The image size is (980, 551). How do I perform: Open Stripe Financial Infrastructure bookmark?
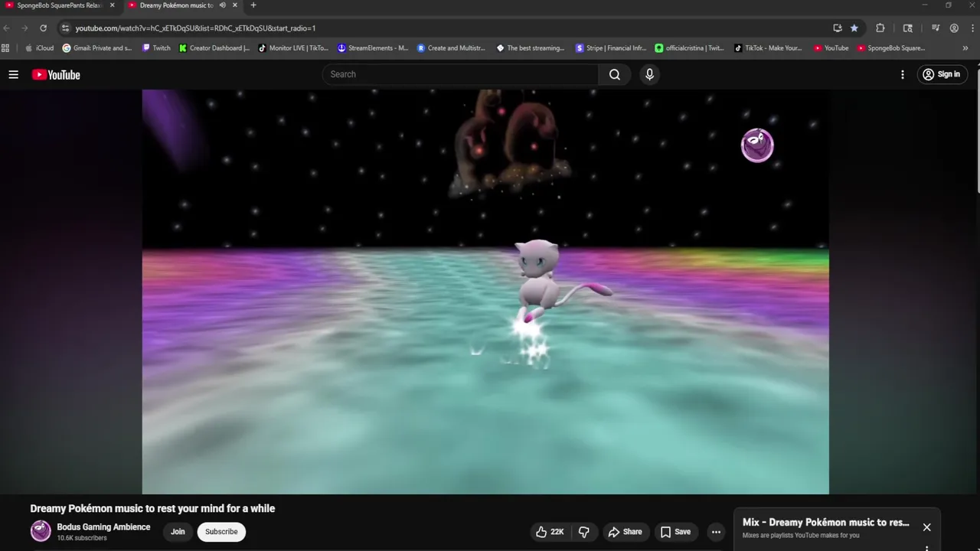(x=611, y=48)
